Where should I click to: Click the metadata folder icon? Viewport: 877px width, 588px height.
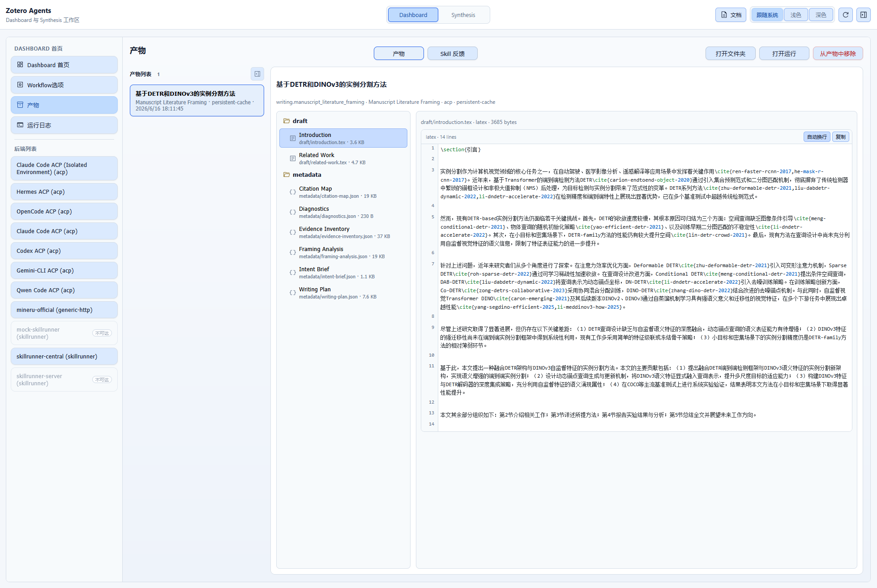(x=287, y=175)
